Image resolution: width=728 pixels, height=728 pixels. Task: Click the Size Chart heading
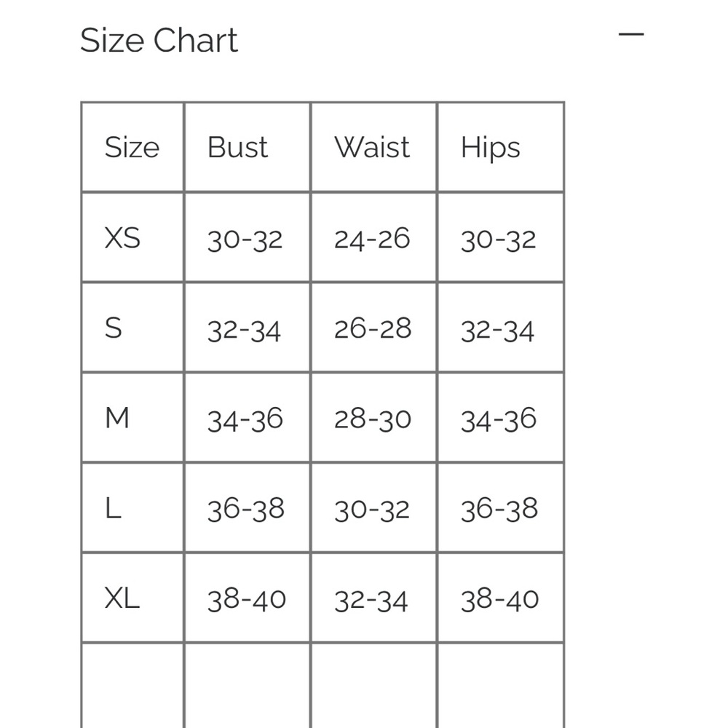tap(159, 41)
